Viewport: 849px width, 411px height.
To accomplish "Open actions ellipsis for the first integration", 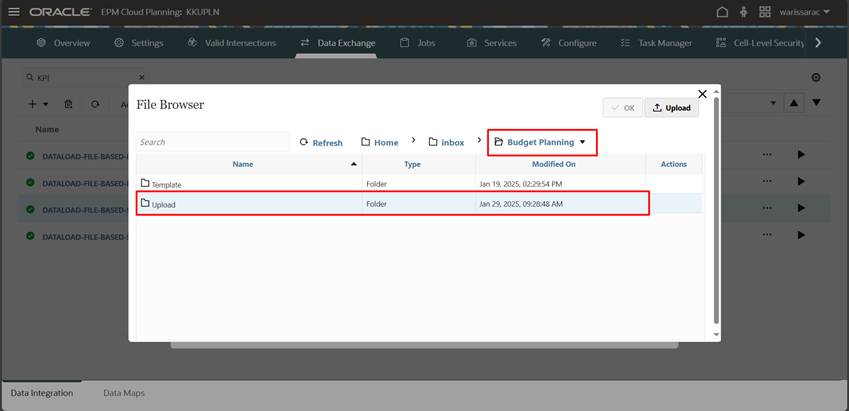I will [x=767, y=155].
